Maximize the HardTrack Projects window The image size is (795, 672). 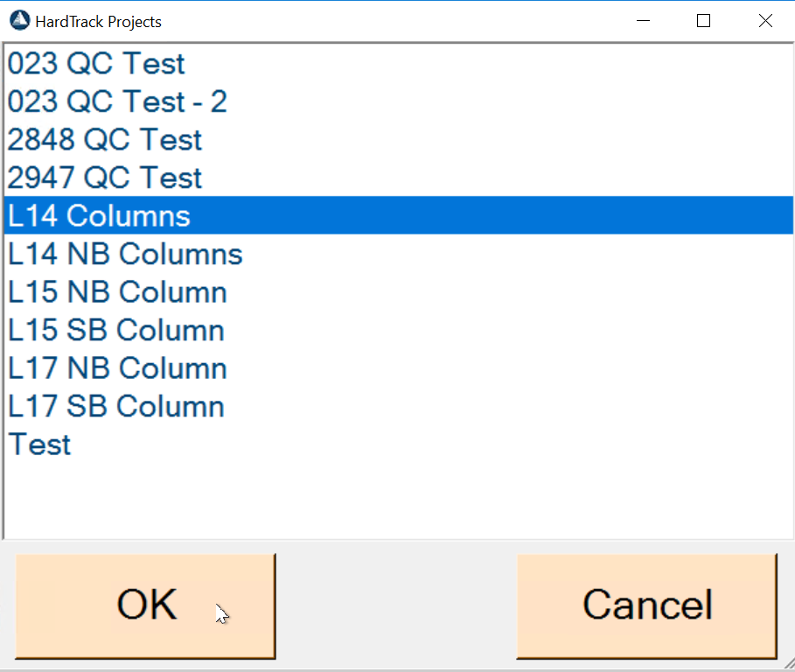pyautogui.click(x=703, y=21)
